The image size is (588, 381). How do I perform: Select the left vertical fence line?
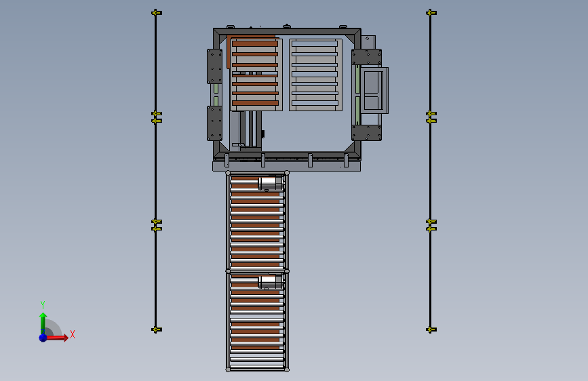point(155,171)
